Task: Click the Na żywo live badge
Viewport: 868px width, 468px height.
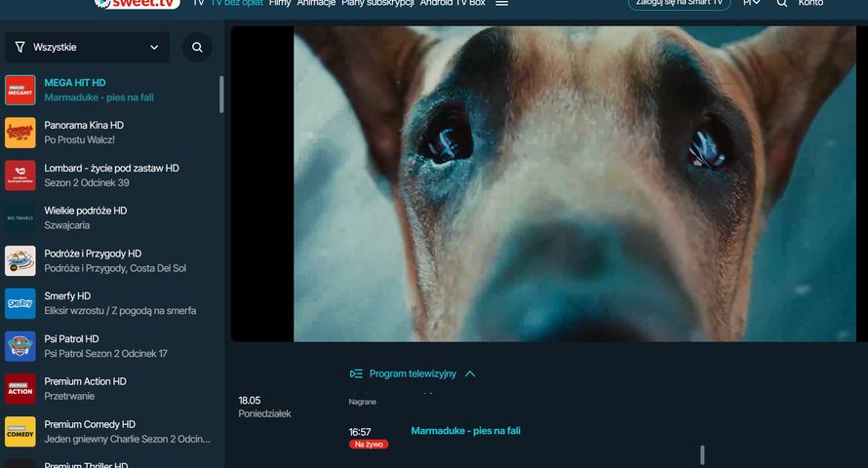Action: click(x=369, y=445)
